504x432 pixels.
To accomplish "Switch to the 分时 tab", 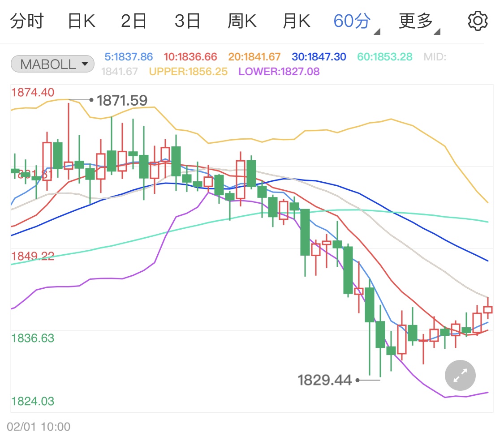I will tap(27, 21).
